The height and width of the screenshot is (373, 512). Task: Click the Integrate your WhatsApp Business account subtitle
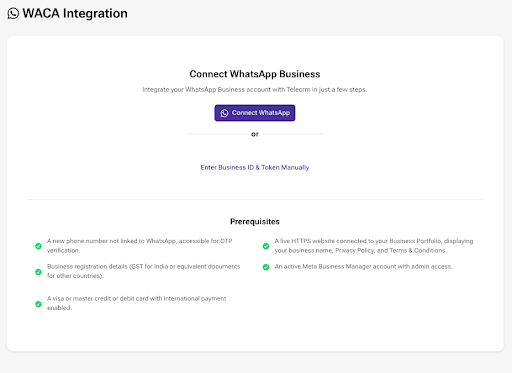pyautogui.click(x=255, y=90)
